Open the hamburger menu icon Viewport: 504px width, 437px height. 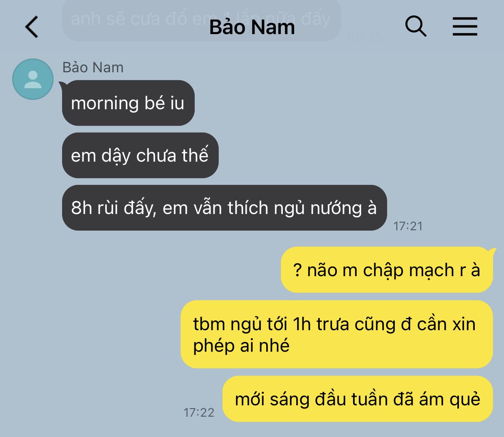(465, 27)
